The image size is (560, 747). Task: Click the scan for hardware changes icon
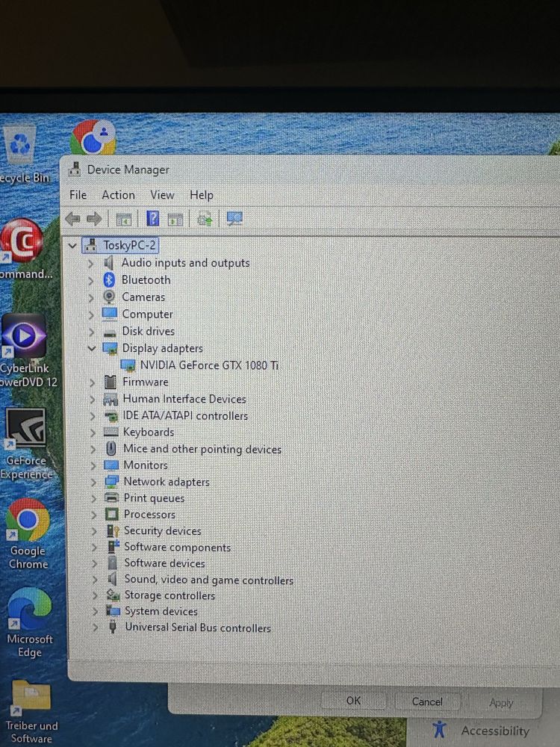(234, 219)
